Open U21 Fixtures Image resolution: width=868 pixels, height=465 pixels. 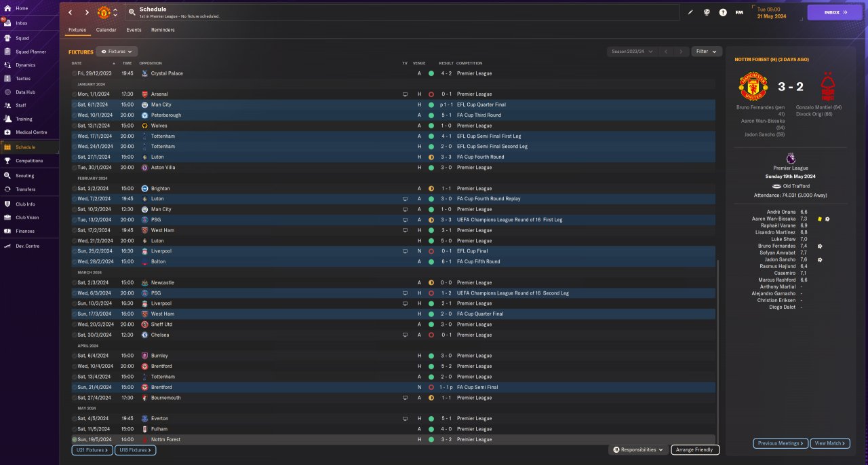[x=93, y=450]
